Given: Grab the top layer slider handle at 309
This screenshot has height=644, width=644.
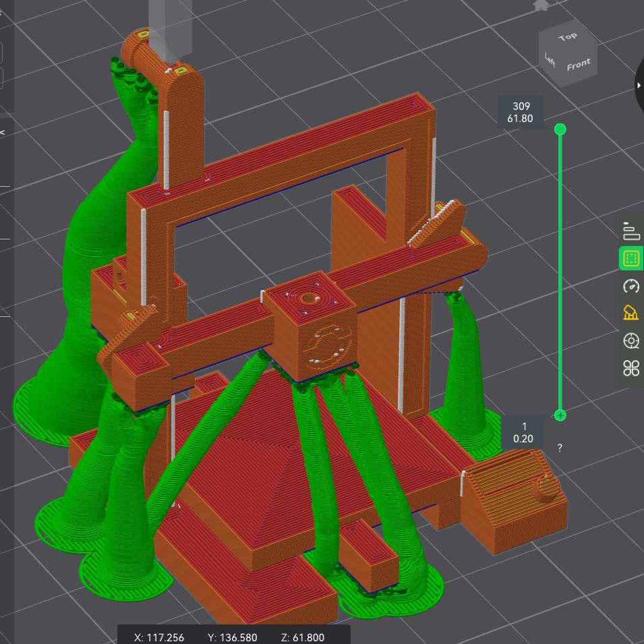Looking at the screenshot, I should (560, 129).
